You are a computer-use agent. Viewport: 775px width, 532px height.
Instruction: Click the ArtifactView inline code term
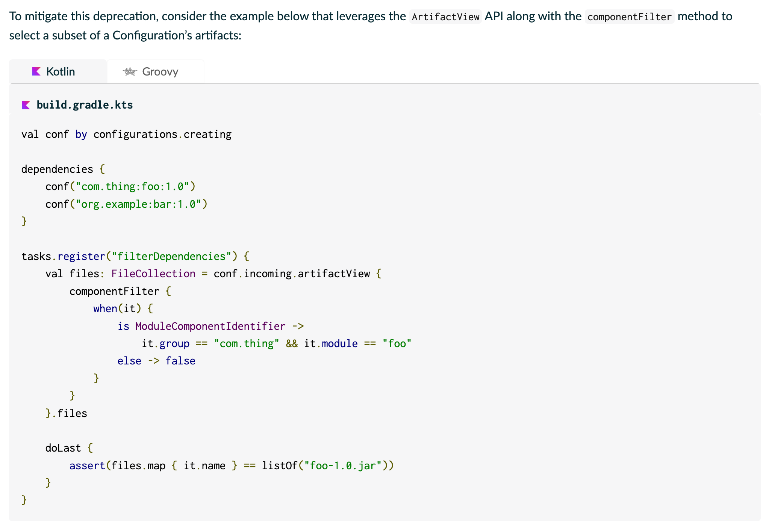pyautogui.click(x=445, y=17)
